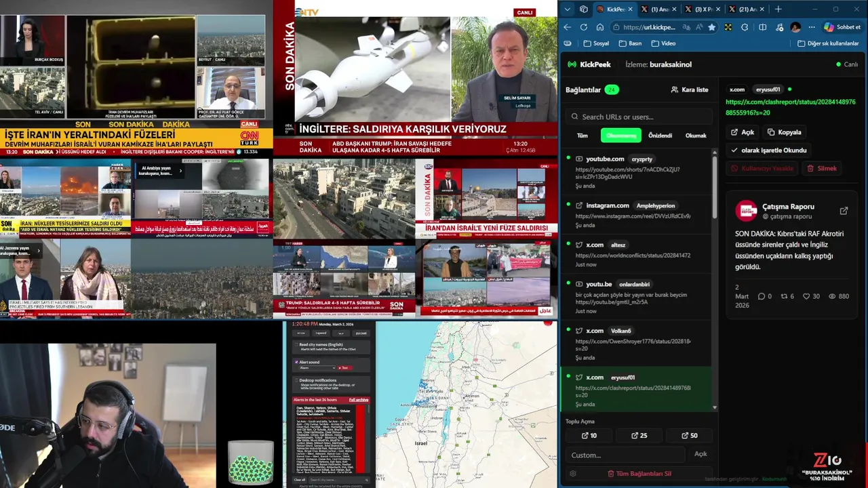Copy the link with Kopyala

(x=785, y=132)
